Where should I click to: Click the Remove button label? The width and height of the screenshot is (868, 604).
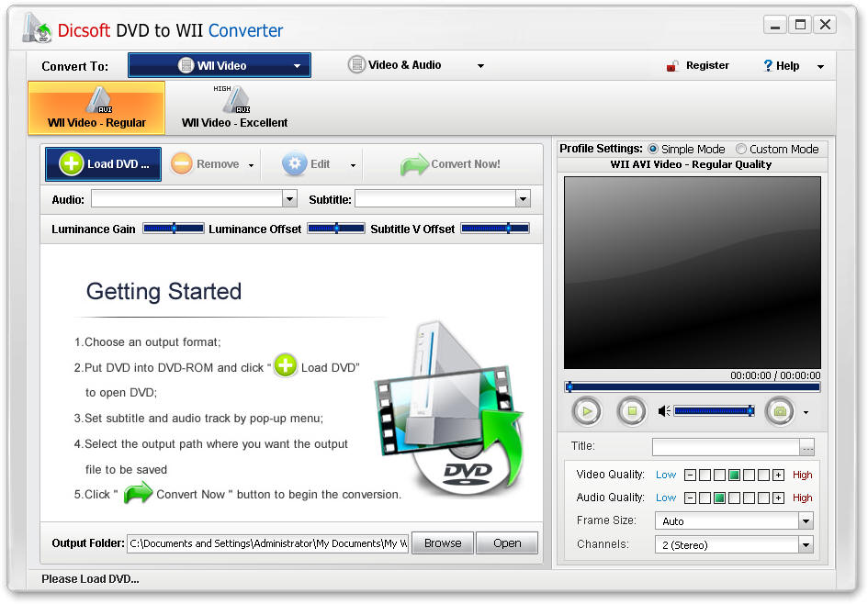(218, 164)
